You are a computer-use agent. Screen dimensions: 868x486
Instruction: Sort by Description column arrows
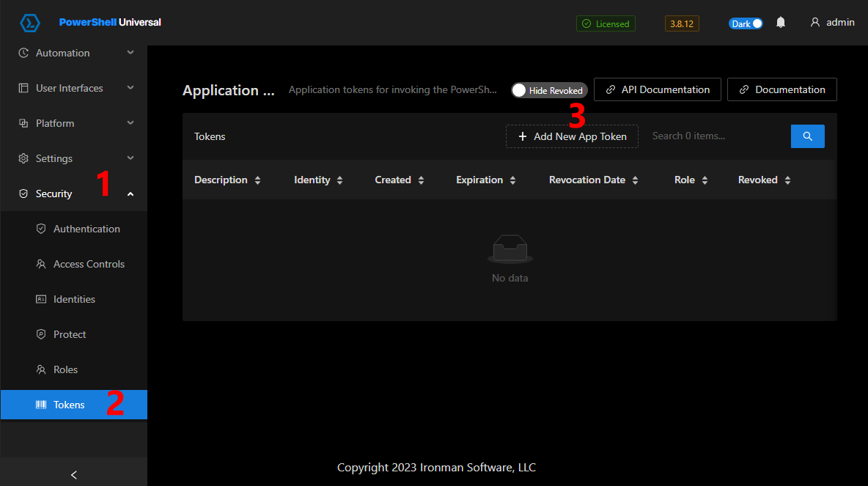tap(257, 180)
